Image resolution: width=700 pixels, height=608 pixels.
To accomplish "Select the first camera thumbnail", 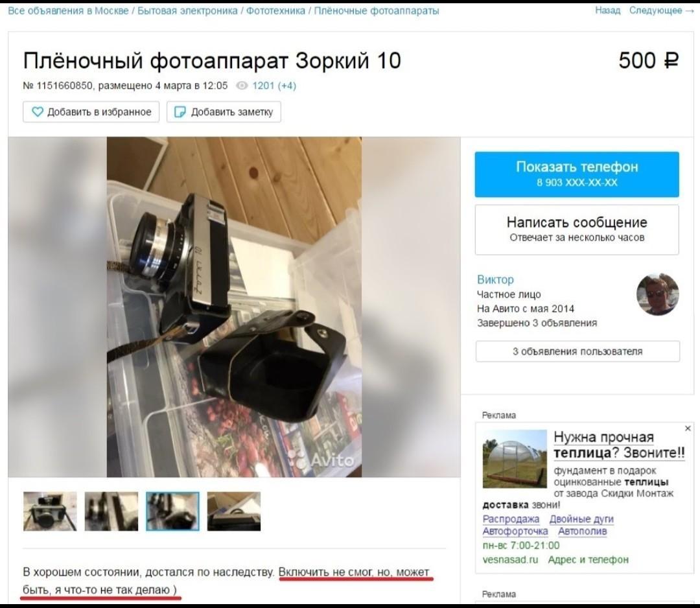I will tap(50, 511).
